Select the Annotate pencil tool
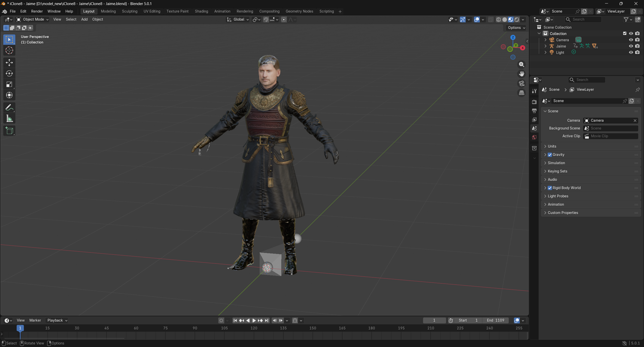This screenshot has width=644, height=347. (9, 108)
